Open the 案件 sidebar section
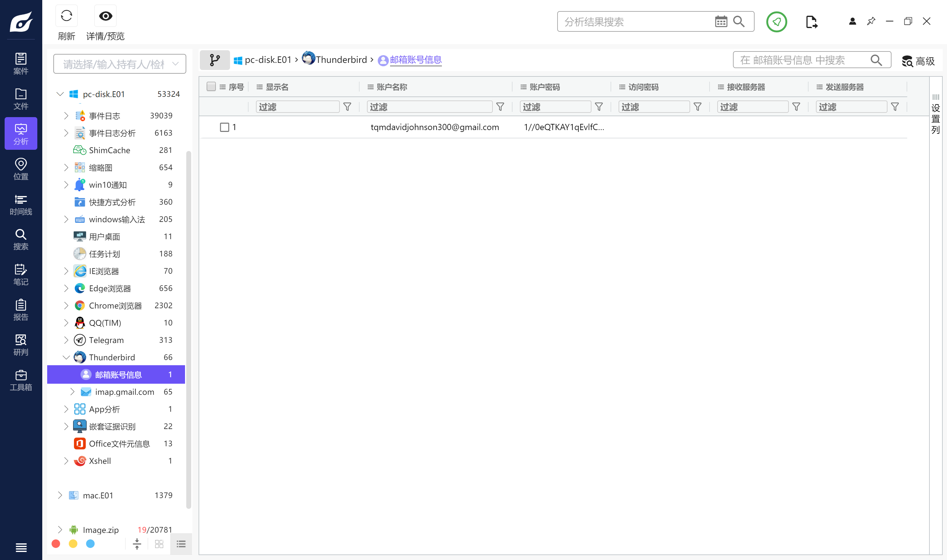Viewport: 947px width, 560px height. pos(21,63)
